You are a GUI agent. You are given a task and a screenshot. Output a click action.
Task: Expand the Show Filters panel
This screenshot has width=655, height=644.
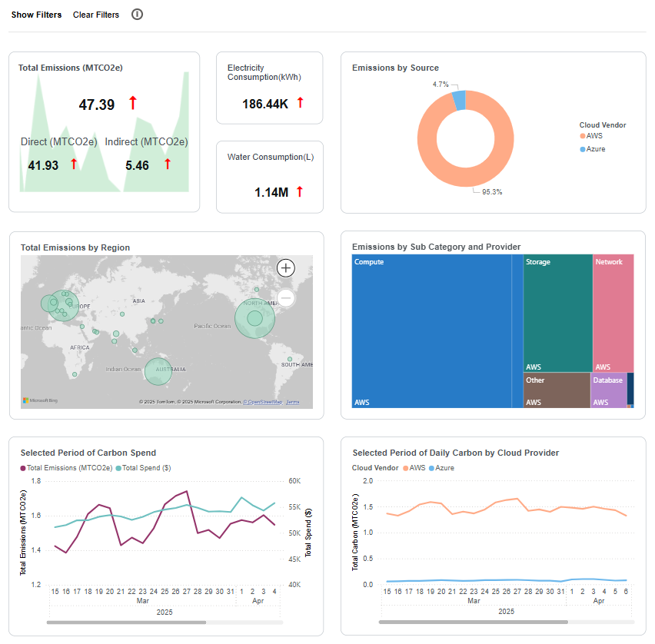36,15
